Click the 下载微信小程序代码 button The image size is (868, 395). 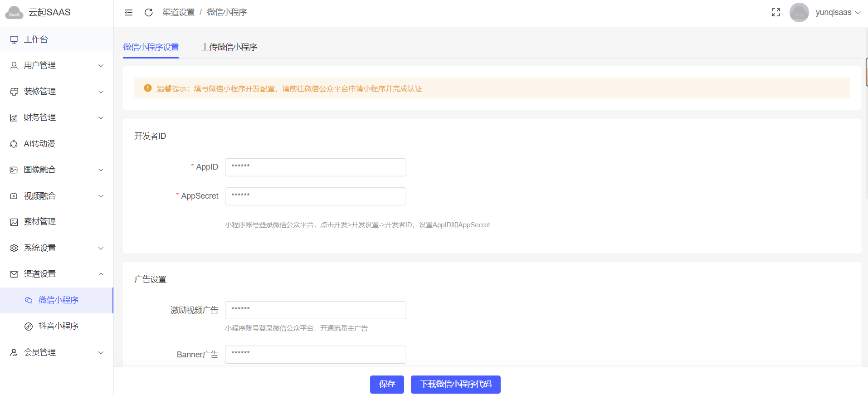tap(455, 384)
